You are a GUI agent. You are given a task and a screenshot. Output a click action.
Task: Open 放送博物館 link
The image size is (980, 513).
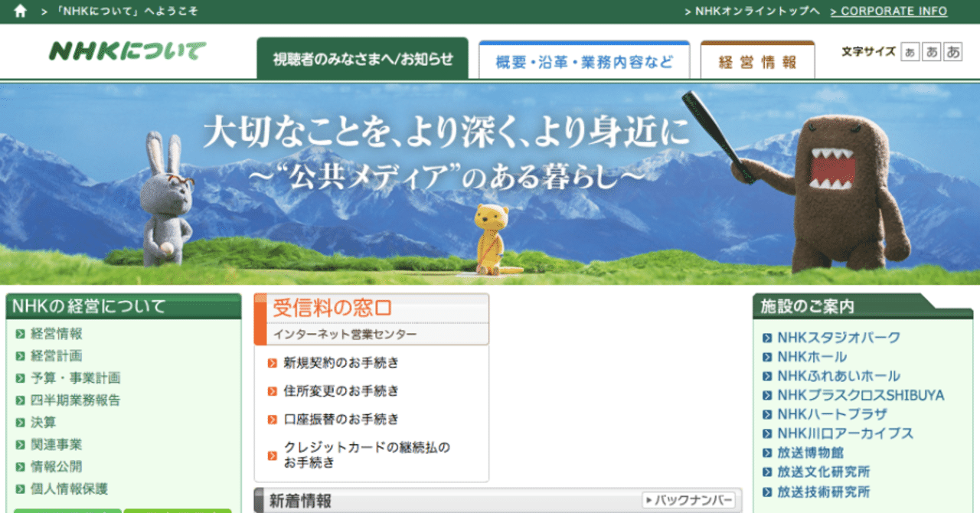pyautogui.click(x=810, y=453)
